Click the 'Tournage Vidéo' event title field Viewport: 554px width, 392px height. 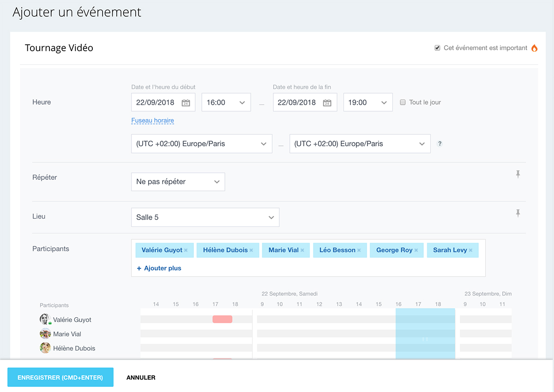(59, 48)
